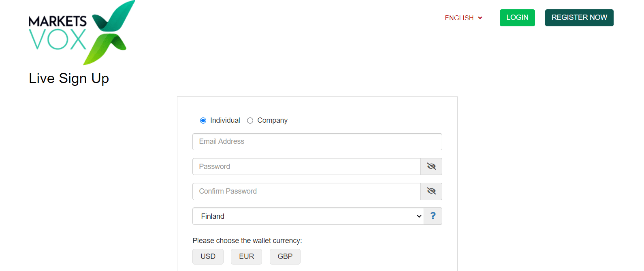Go to the LOGIN page

click(517, 18)
